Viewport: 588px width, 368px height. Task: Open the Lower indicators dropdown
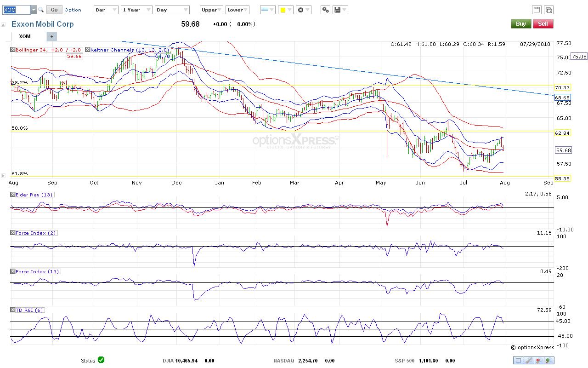coord(237,10)
